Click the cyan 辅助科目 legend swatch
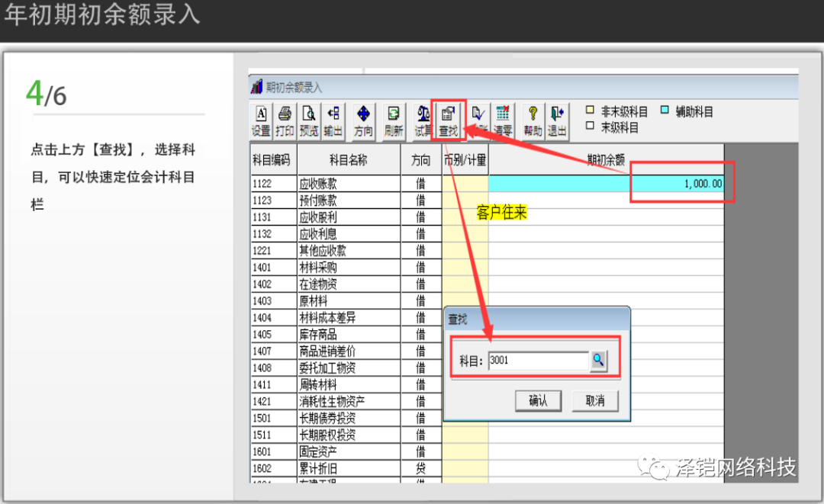The width and height of the screenshot is (824, 504). pos(665,111)
